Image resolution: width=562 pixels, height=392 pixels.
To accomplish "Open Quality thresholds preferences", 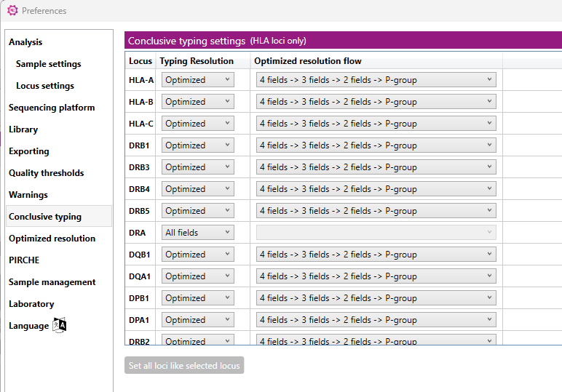I will pos(47,173).
